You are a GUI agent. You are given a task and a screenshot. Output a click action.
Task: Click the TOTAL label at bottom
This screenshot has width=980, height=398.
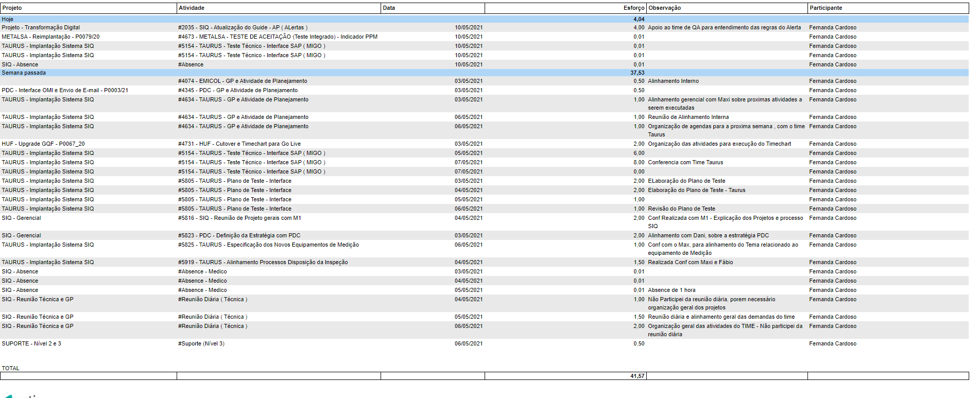(10, 368)
